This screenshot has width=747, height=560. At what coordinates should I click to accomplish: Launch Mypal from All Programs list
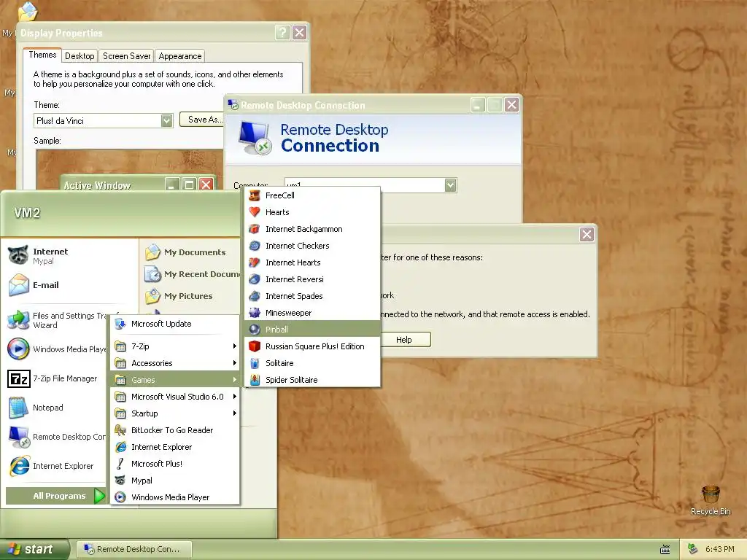click(x=175, y=481)
